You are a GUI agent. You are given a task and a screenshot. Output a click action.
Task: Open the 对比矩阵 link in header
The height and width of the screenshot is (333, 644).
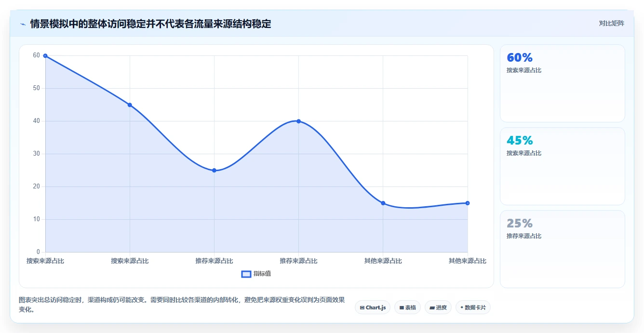[x=611, y=23]
